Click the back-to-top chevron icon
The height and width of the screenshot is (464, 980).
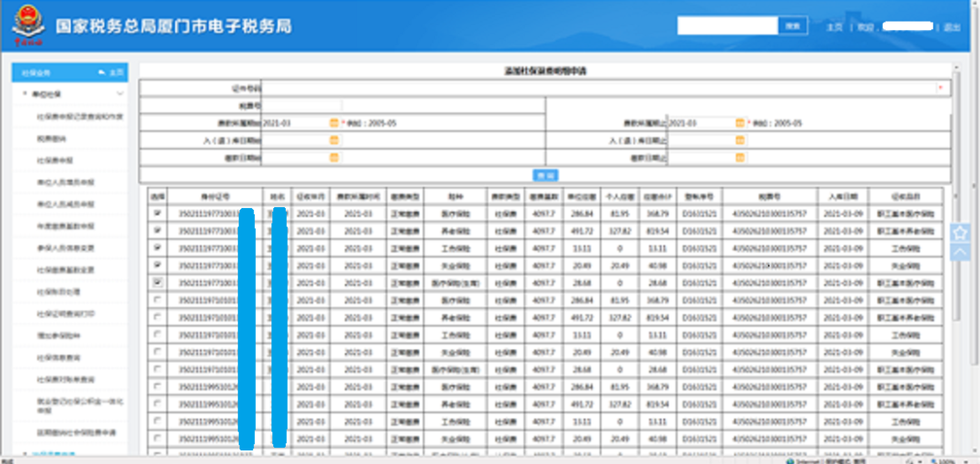(960, 252)
